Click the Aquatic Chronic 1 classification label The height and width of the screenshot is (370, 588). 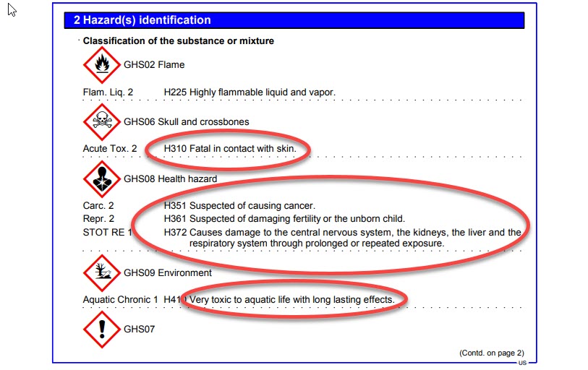[x=121, y=299]
